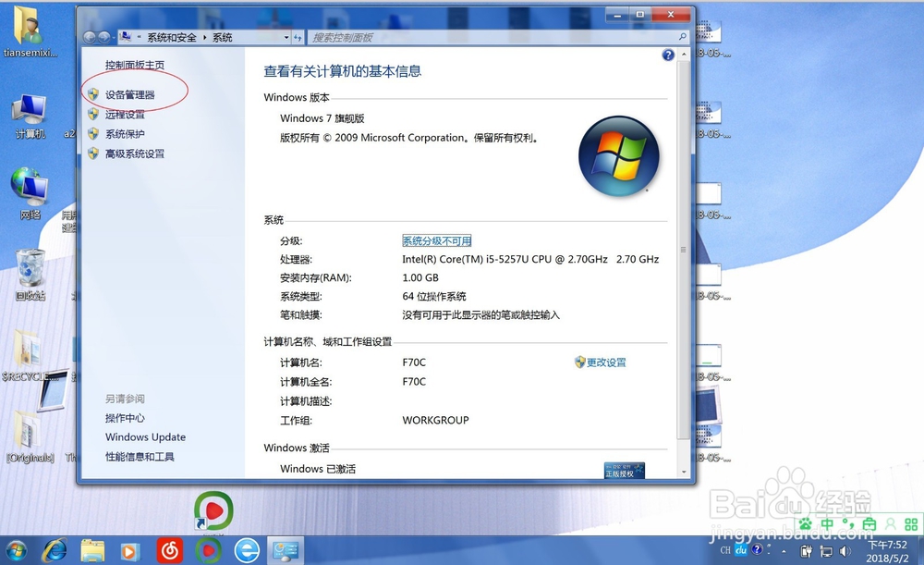
Task: Open 操作中心 under 另请参阅
Action: 125,418
